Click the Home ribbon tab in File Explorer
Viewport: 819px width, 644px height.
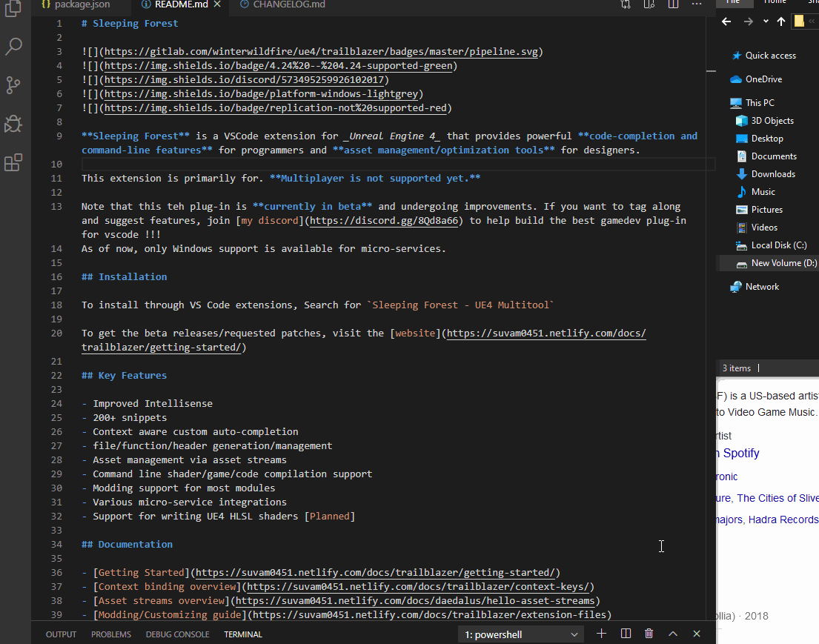[x=775, y=1]
